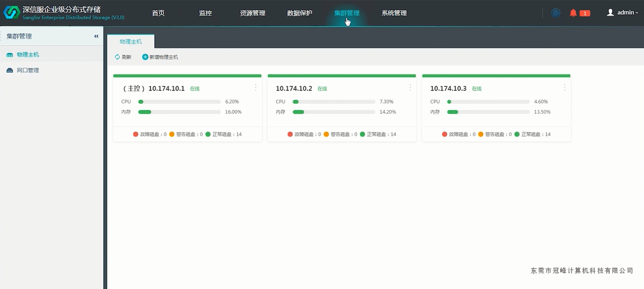This screenshot has width=644, height=289.
Task: Open options menu for host 10.174.10.1
Action: 256,87
